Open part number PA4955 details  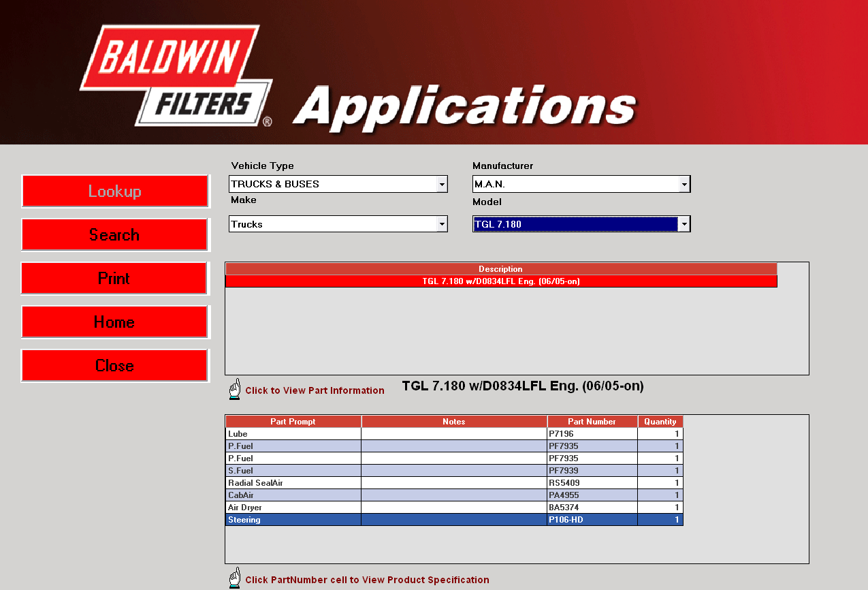point(592,495)
